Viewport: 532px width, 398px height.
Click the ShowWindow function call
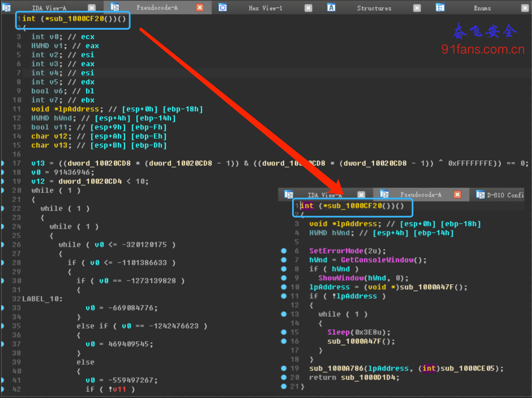(341, 278)
